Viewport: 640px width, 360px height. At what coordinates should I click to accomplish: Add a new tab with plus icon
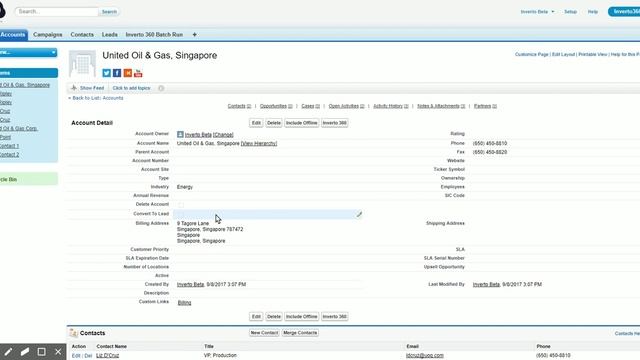coord(194,35)
